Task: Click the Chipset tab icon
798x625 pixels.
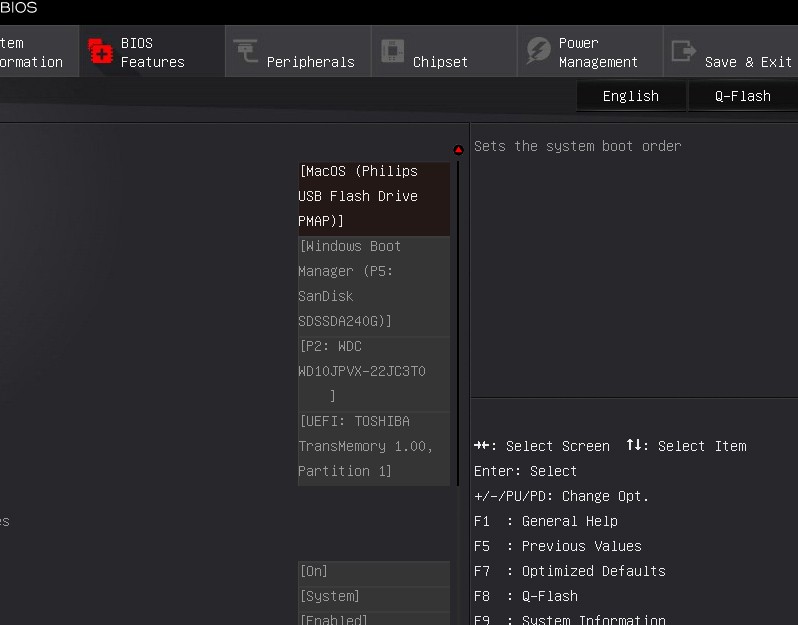Action: 392,51
